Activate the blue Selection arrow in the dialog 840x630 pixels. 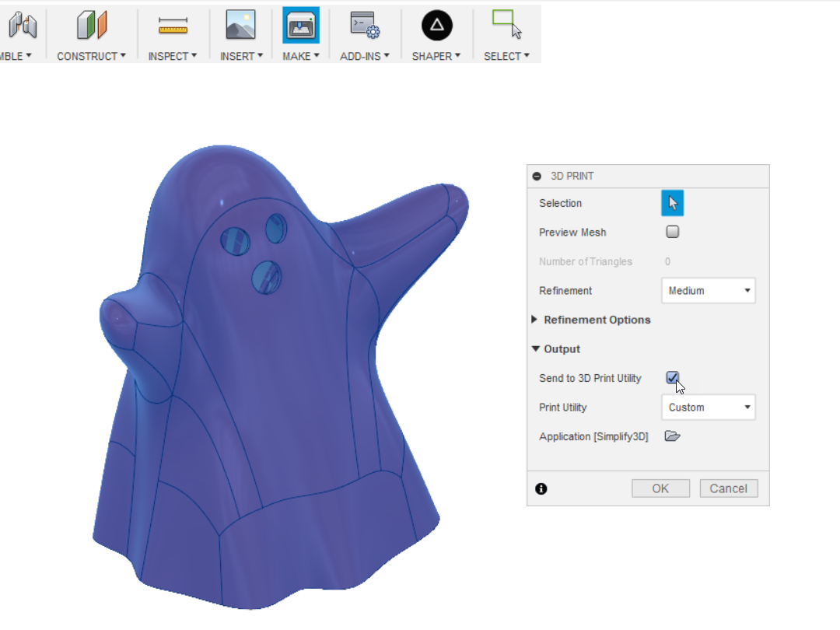coord(672,203)
